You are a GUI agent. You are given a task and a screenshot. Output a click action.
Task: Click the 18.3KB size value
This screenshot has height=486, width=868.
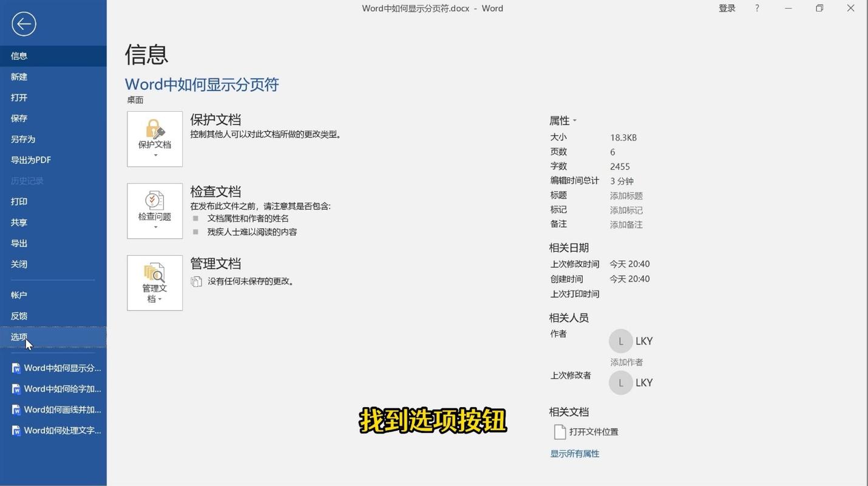coord(623,138)
